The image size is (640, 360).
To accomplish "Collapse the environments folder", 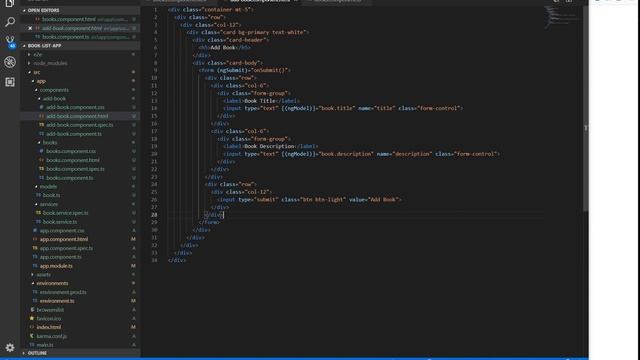I will click(x=33, y=283).
